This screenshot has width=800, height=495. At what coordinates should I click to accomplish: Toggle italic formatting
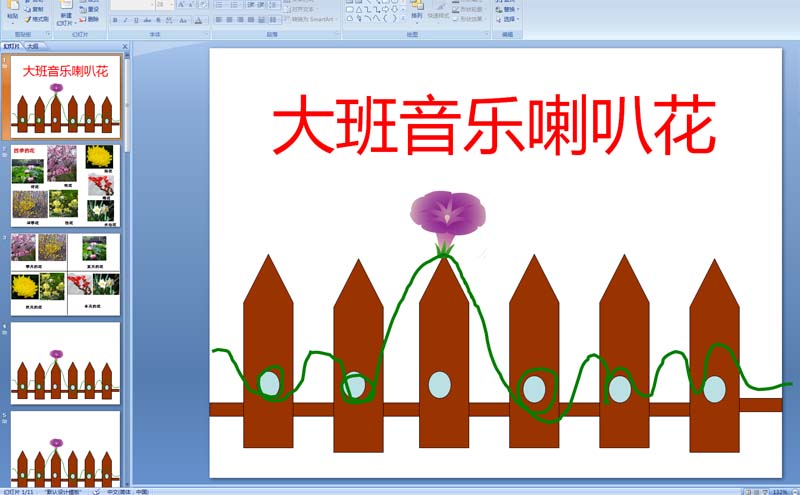tap(126, 20)
